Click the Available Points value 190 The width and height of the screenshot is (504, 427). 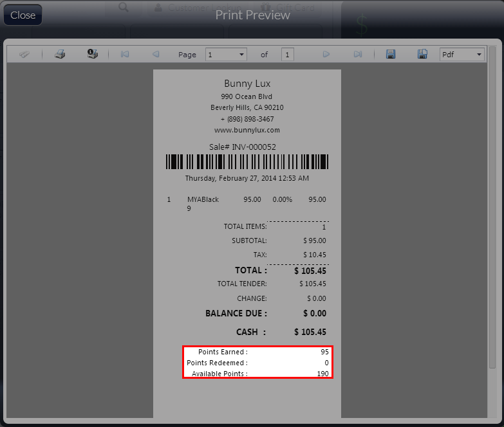[322, 374]
